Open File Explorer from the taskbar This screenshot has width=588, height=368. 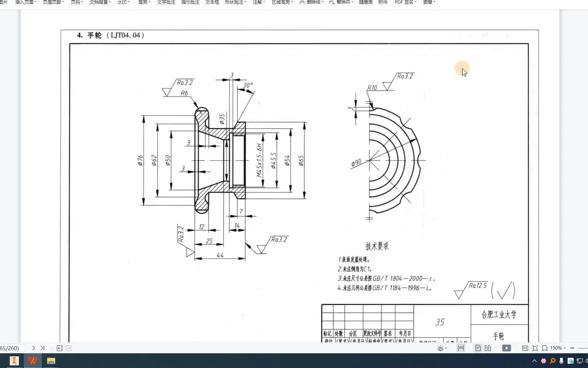(51, 361)
